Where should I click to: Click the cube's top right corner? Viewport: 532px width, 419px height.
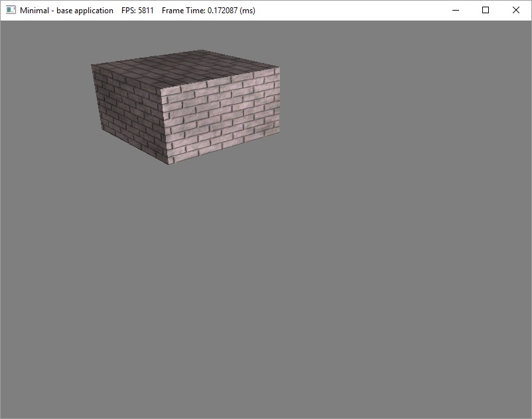pos(279,67)
